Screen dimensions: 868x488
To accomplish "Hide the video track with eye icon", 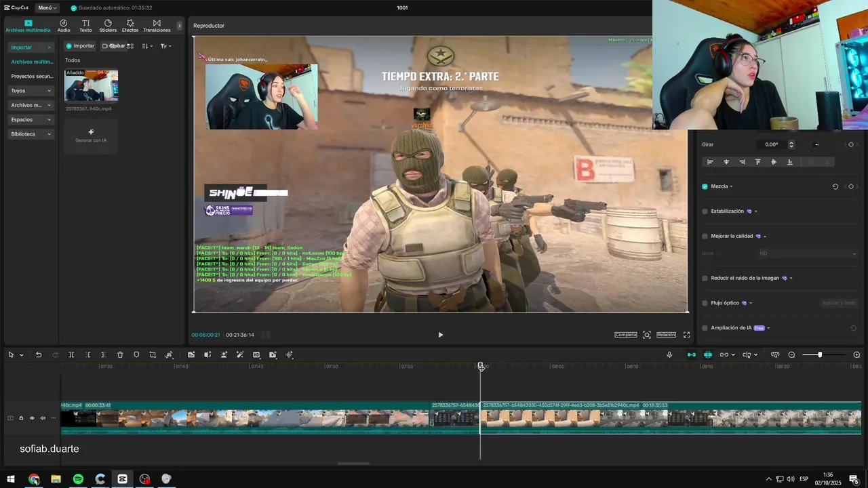I will 32,418.
